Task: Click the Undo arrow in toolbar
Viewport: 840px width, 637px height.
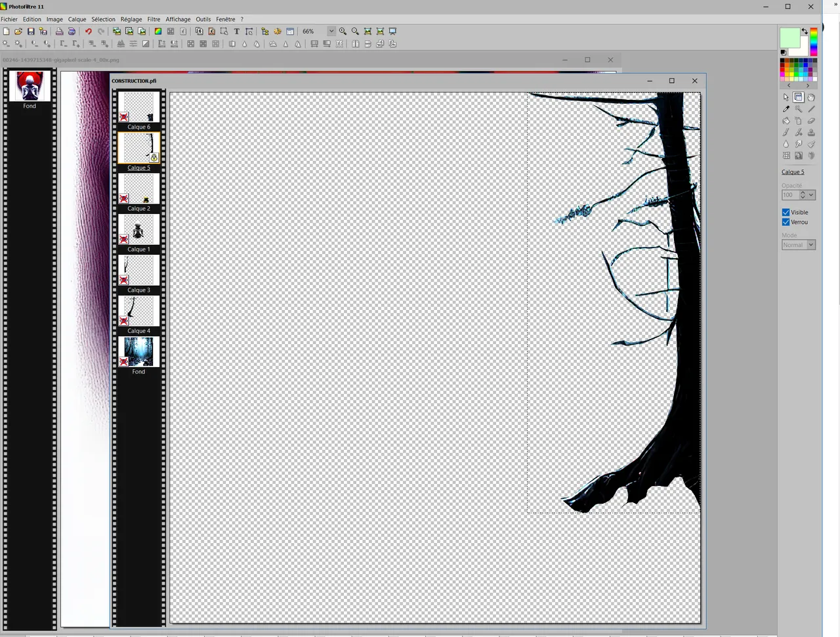Action: 88,32
